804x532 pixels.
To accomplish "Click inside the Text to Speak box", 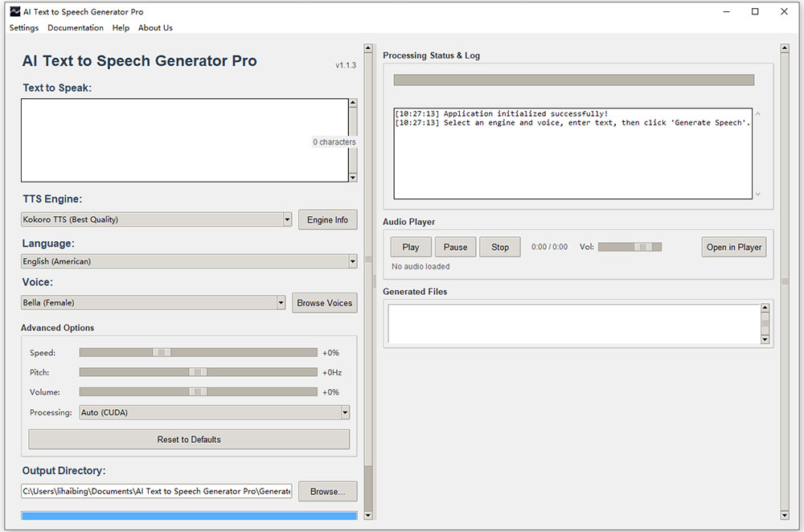I will click(185, 141).
